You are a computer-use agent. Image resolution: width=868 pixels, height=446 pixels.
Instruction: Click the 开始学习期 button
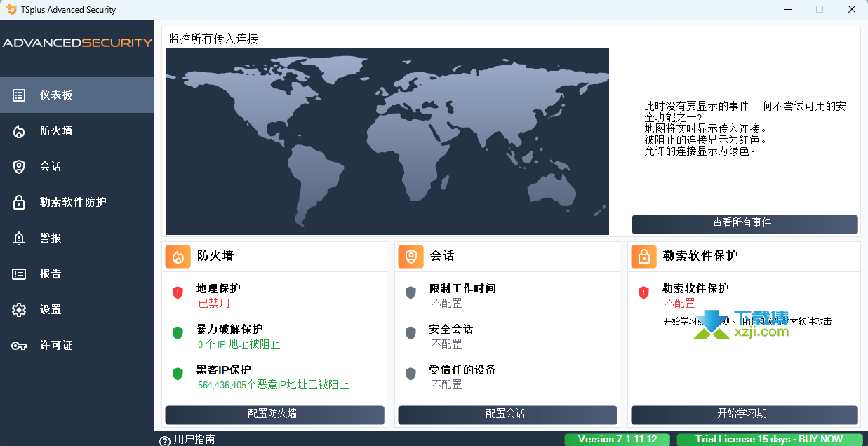point(745,414)
